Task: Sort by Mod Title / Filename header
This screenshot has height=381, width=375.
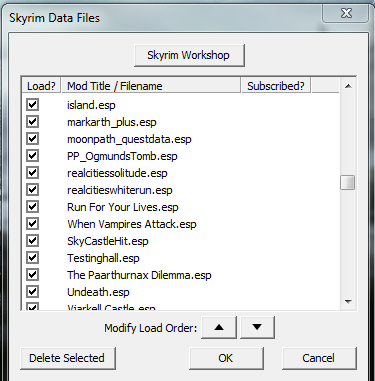Action: (151, 86)
